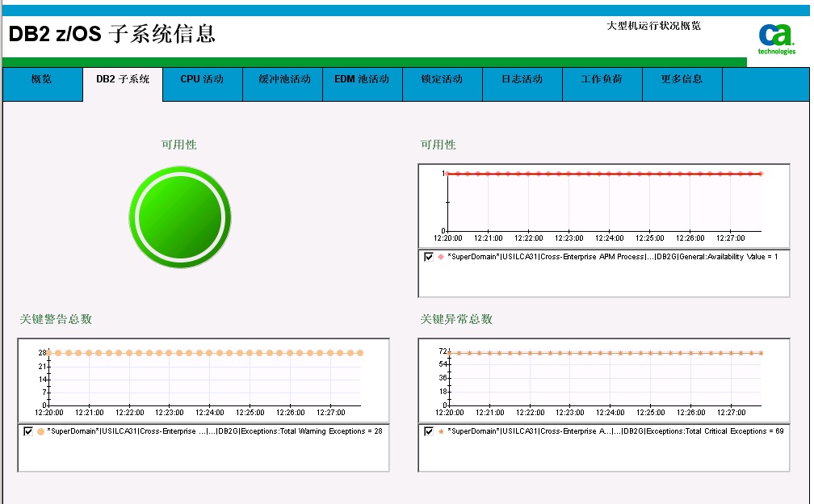Uncheck the Availability Value series checkbox
This screenshot has height=504, width=814.
428,256
